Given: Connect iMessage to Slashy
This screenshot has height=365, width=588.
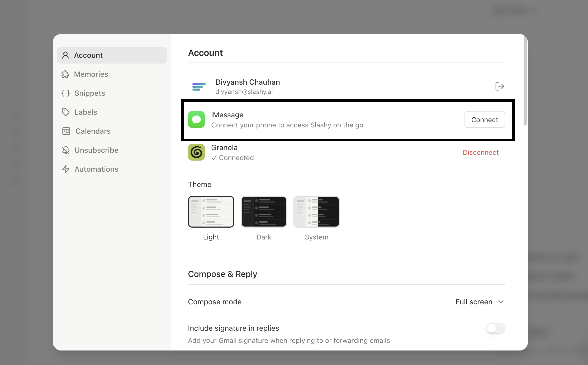Looking at the screenshot, I should [x=485, y=119].
